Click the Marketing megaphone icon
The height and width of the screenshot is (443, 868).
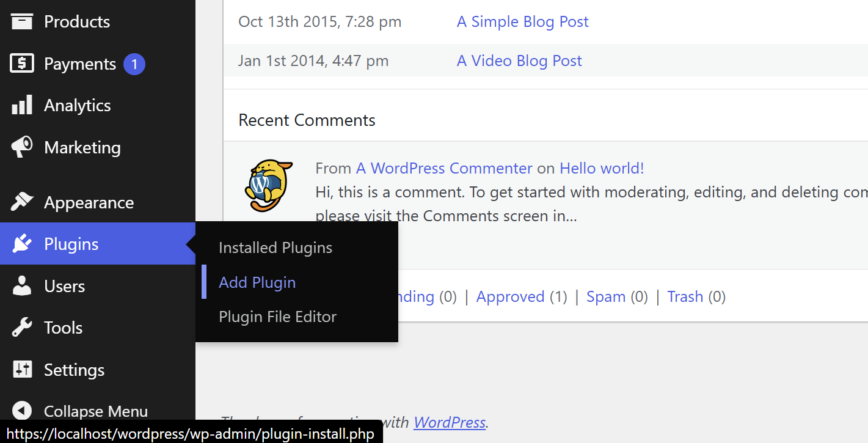click(22, 147)
